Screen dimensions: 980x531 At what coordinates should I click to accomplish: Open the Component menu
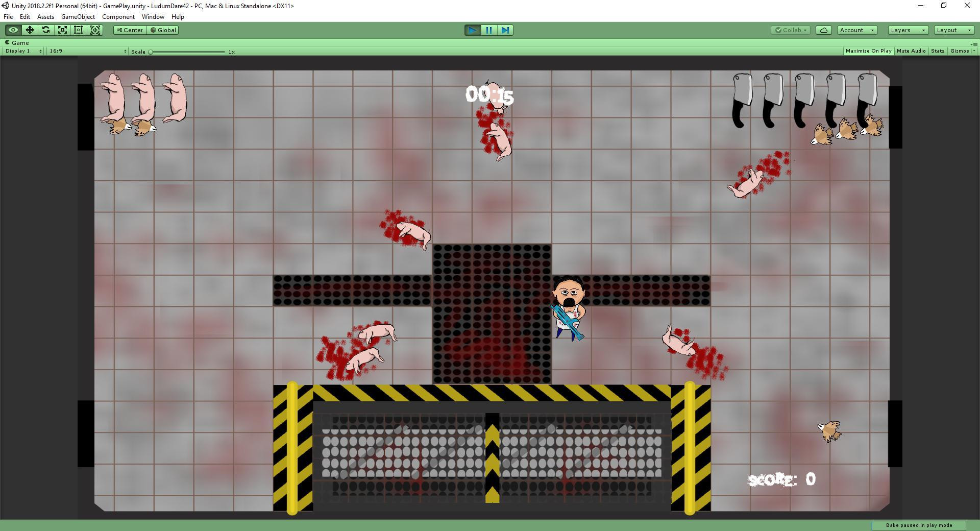pyautogui.click(x=118, y=17)
